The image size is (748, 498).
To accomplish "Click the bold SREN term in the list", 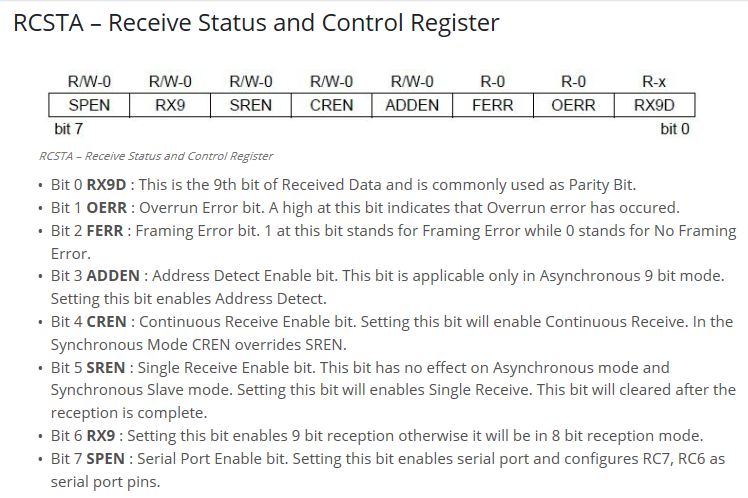I will pos(105,368).
